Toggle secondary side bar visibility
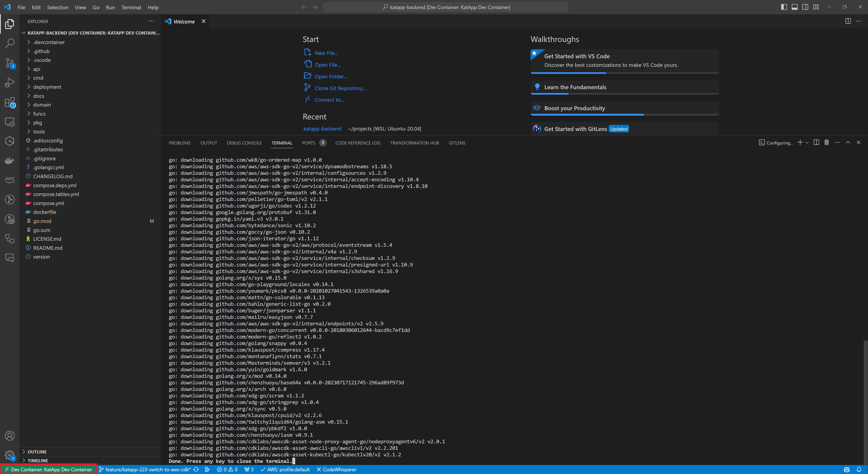This screenshot has width=868, height=474. coord(805,7)
